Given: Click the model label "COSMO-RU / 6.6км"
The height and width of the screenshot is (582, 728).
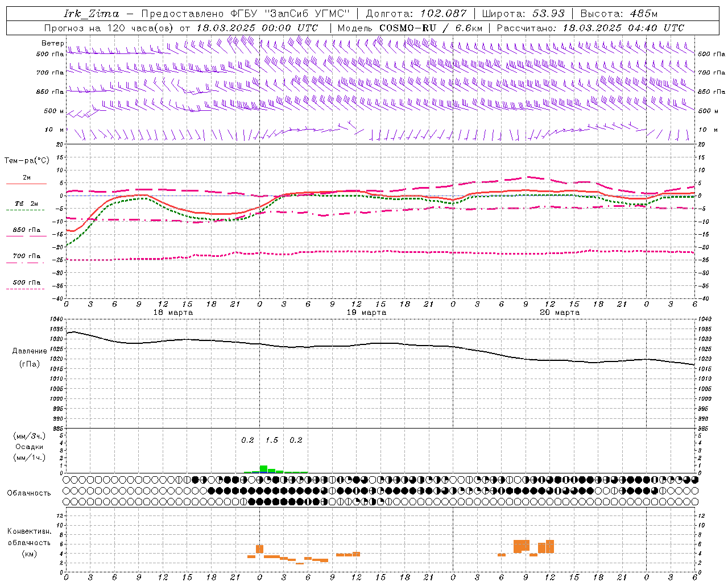Looking at the screenshot, I should click(x=431, y=28).
